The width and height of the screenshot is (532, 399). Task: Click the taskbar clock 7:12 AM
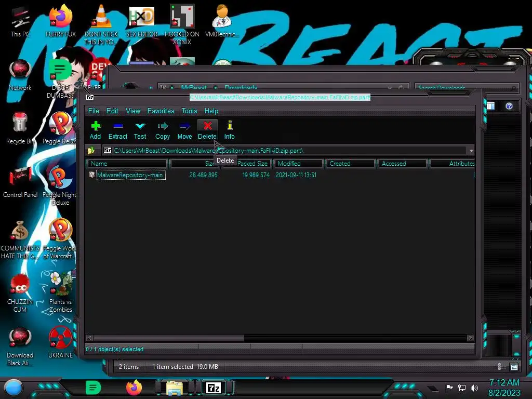coord(504,383)
